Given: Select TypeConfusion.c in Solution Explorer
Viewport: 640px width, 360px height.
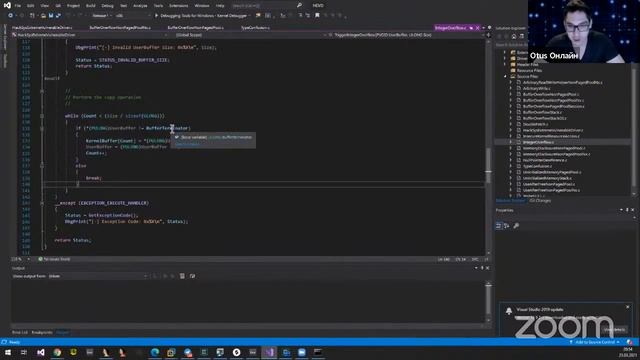Looking at the screenshot, I should pos(537,166).
